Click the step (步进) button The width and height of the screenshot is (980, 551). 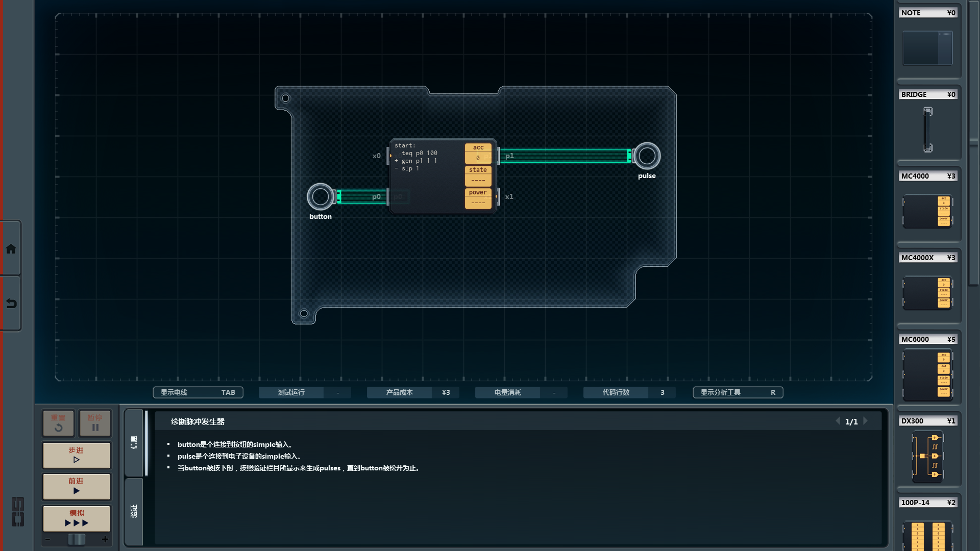[x=77, y=455]
